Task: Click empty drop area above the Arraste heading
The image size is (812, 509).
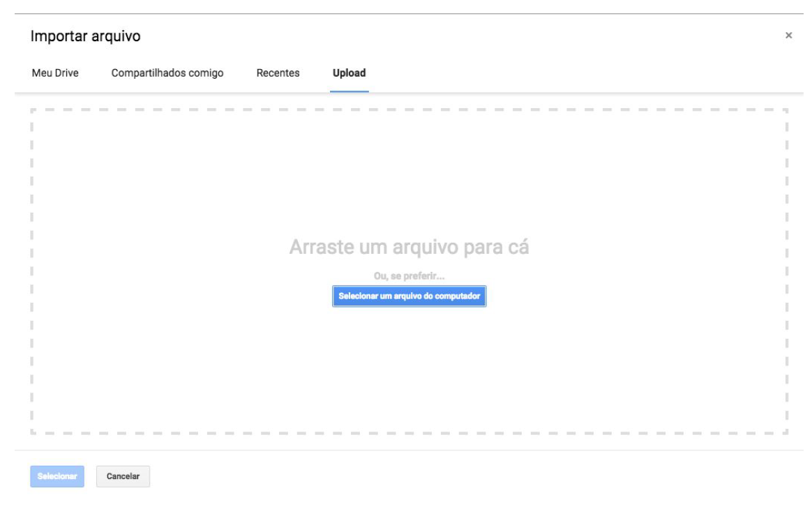Action: [x=409, y=174]
